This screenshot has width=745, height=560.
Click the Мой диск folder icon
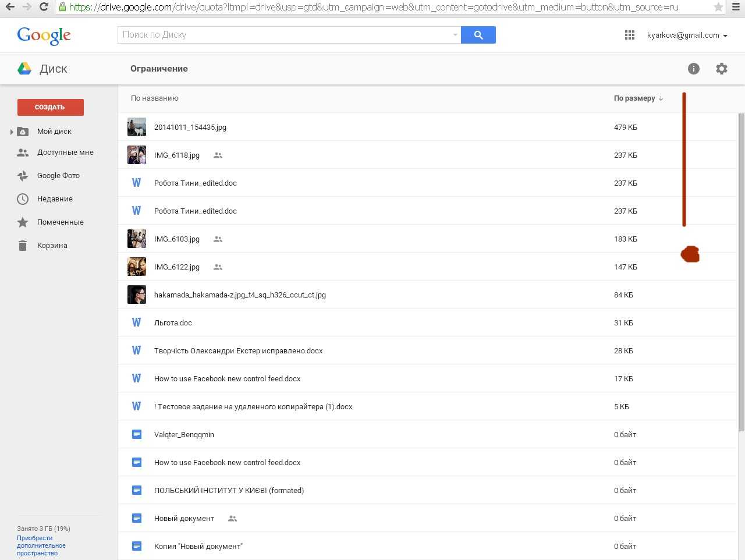(23, 132)
